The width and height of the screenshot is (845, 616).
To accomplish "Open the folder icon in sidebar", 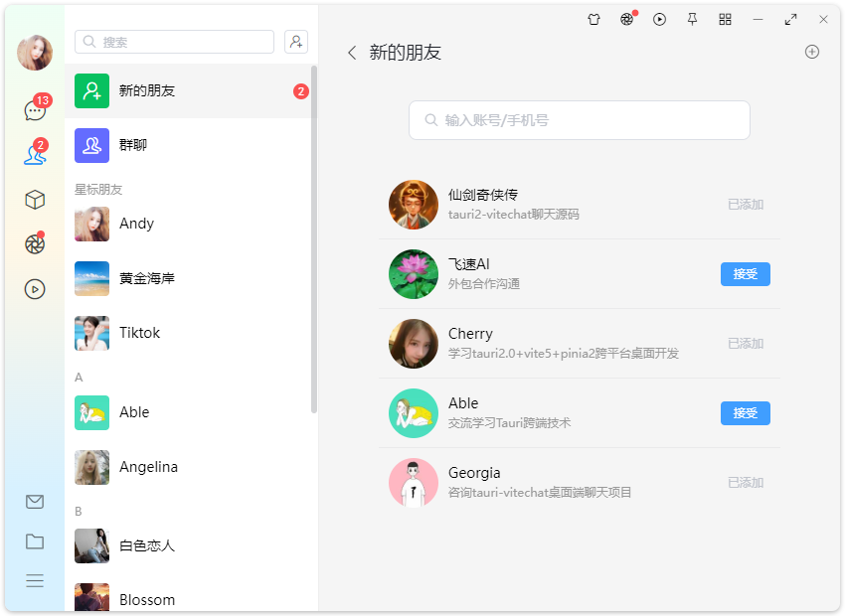I will tap(35, 541).
